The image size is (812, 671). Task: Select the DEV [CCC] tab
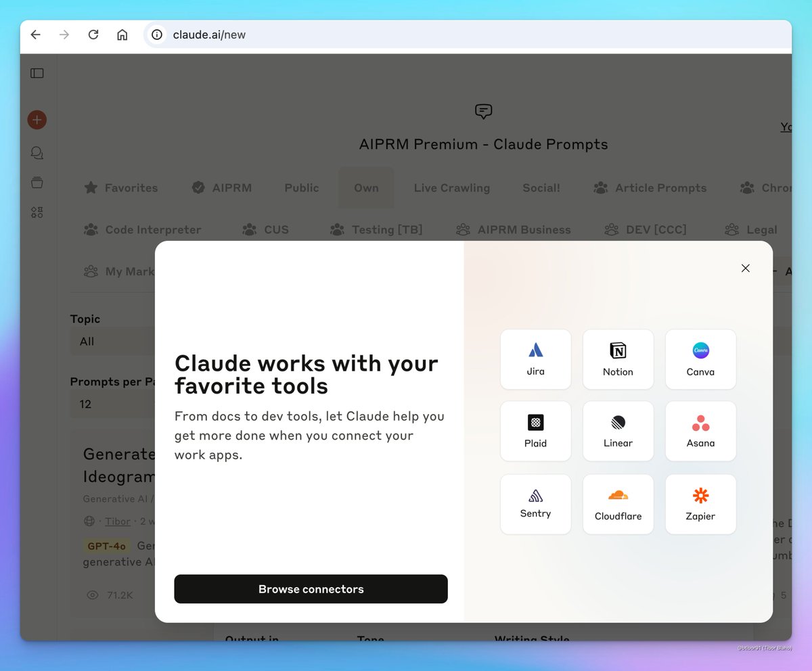point(646,230)
